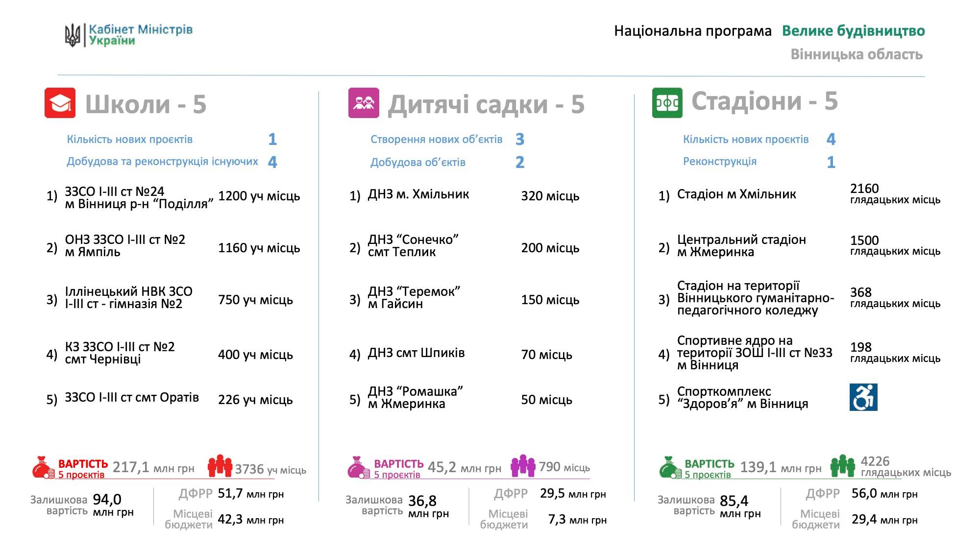980x551 pixels.
Task: Click the green stadium field icon
Action: (x=667, y=103)
